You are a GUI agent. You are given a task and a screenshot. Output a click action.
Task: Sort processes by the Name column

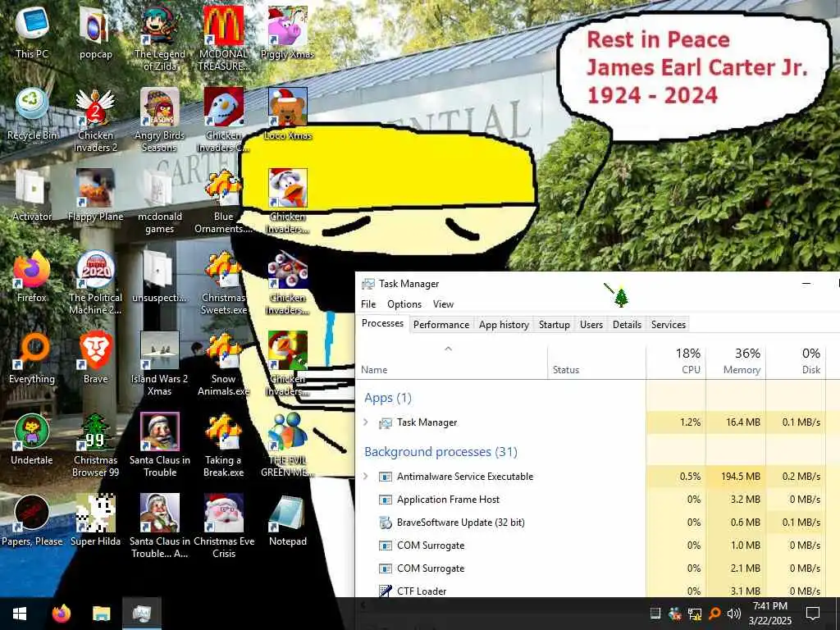tap(452, 362)
